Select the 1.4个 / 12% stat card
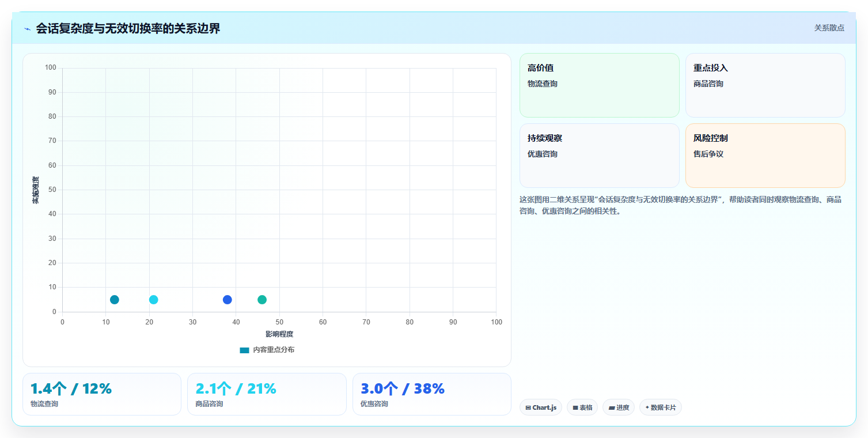Screen dimensions: 868x438 point(102,394)
